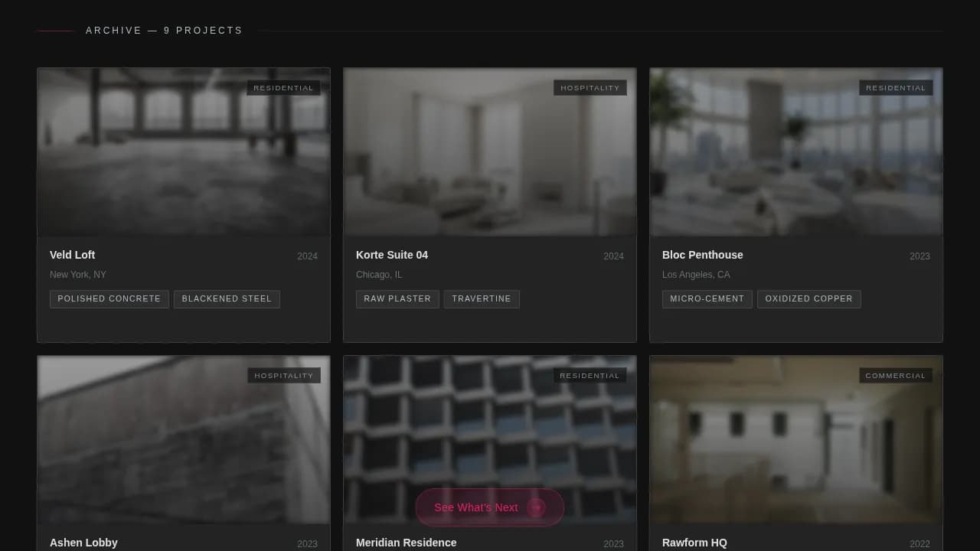This screenshot has width=980, height=551.
Task: Click the 2024 year on Korte Suite 04
Action: coord(613,256)
